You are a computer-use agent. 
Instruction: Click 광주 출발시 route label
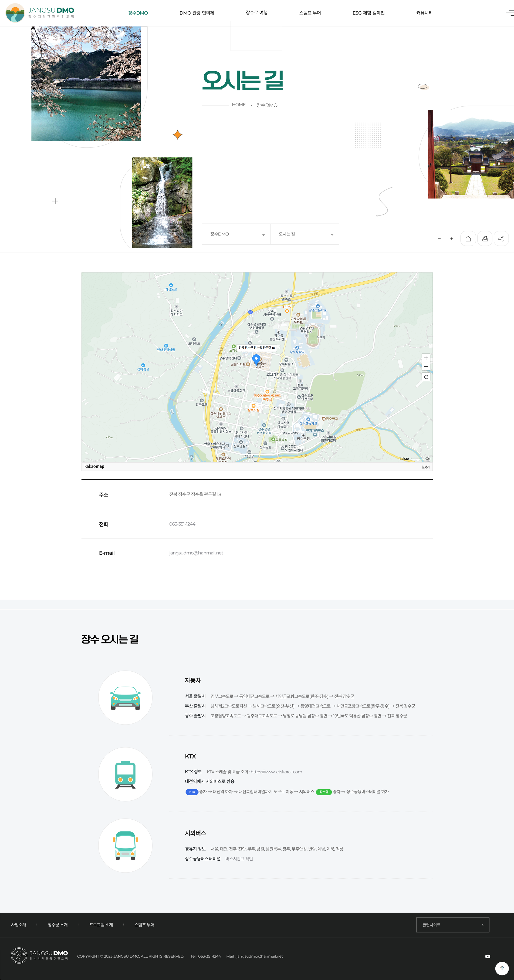tap(195, 716)
